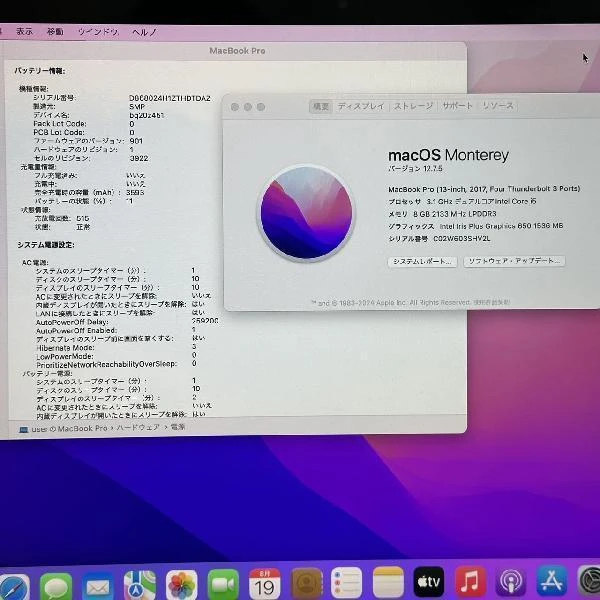This screenshot has width=600, height=600.
Task: Click the device name bq20z451
Action: click(147, 115)
